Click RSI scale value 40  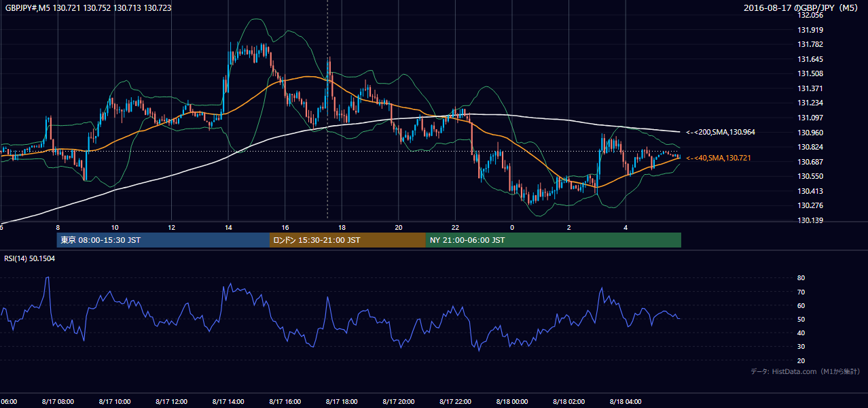click(x=801, y=333)
